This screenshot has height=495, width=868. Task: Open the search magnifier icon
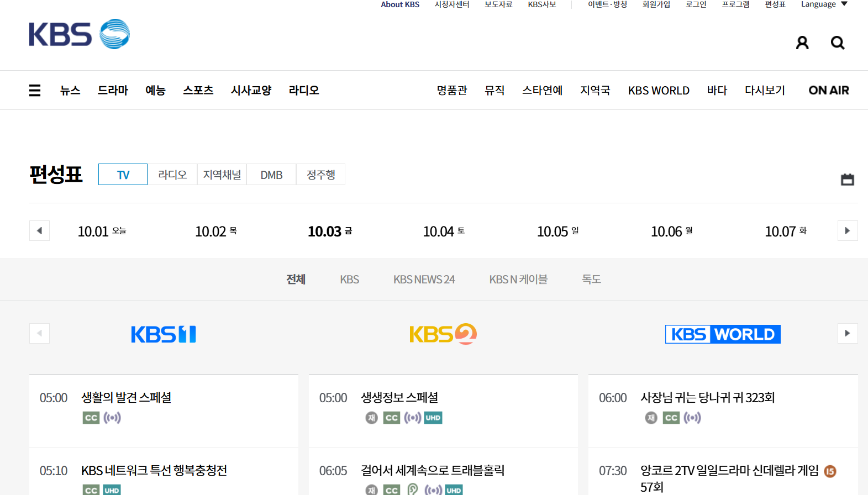coord(838,43)
